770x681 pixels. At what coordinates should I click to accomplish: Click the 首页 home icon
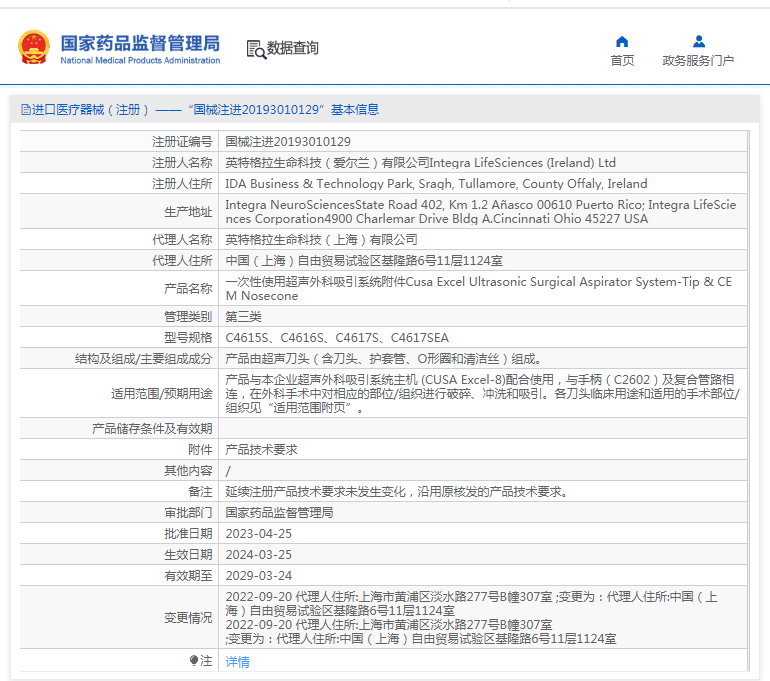pyautogui.click(x=622, y=41)
